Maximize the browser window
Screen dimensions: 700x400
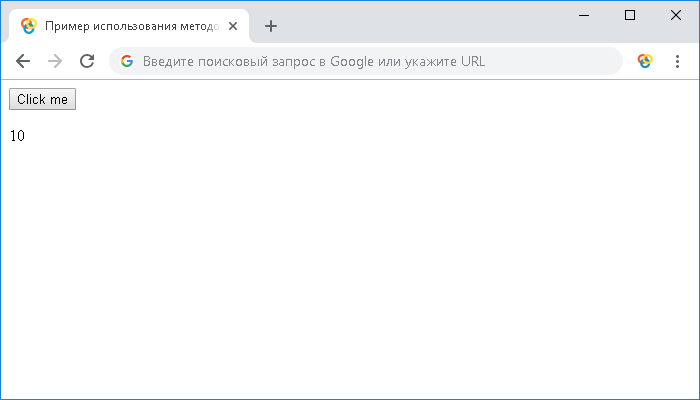point(630,15)
